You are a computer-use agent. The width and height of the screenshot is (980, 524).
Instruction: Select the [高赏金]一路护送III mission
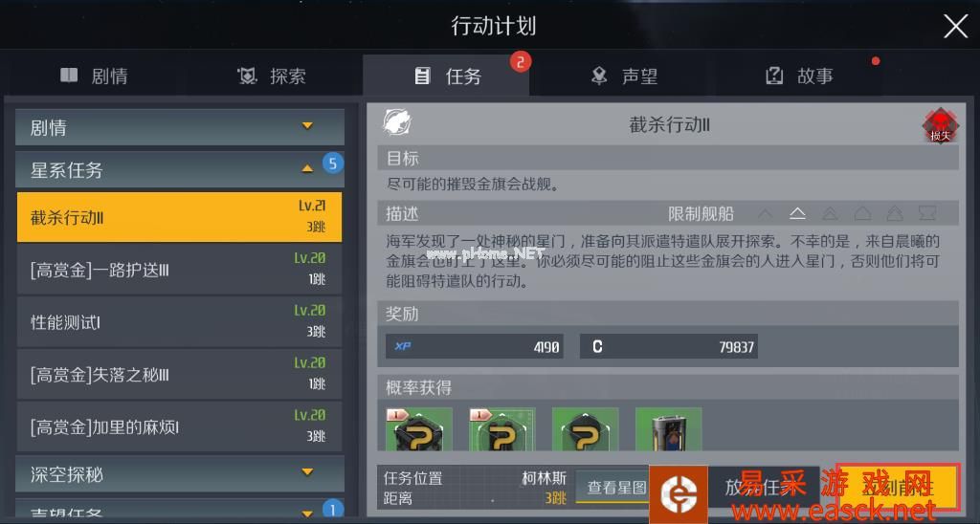179,270
